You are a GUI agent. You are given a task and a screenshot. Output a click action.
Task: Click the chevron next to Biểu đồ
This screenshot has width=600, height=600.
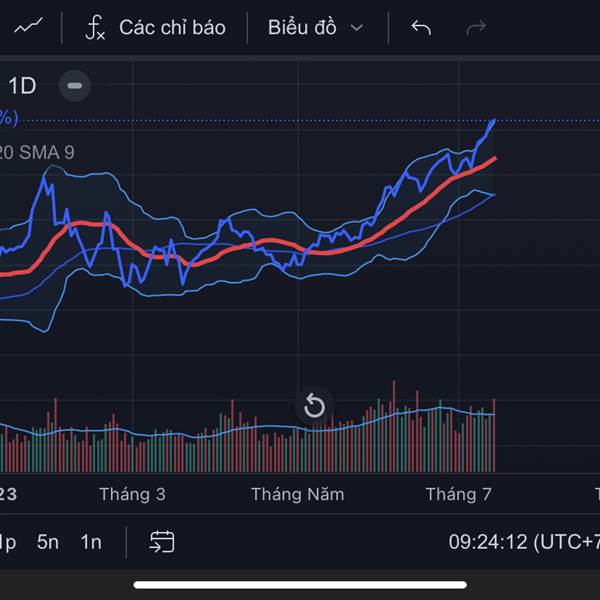point(356,28)
